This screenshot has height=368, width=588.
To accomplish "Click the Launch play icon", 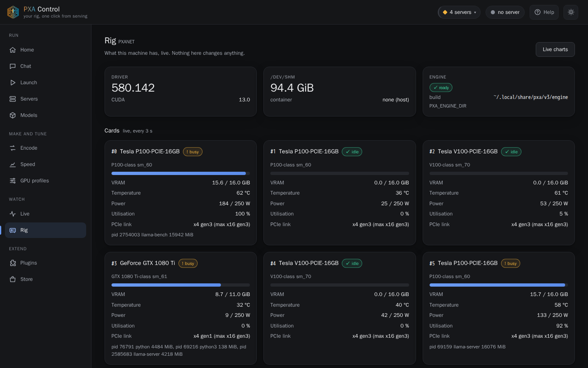I will pyautogui.click(x=13, y=83).
